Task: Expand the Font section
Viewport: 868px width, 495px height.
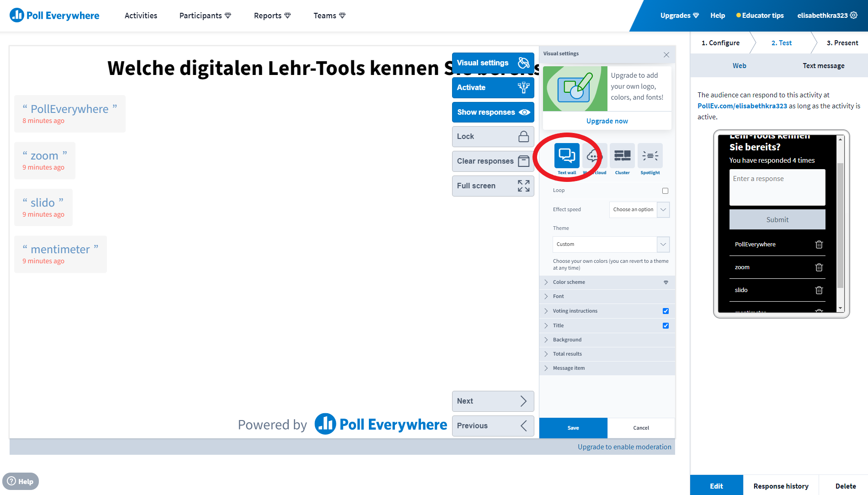Action: pyautogui.click(x=607, y=297)
